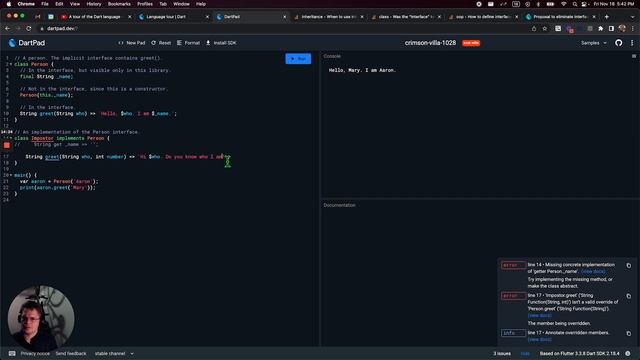
Task: Hide the issues panel
Action: pyautogui.click(x=525, y=353)
